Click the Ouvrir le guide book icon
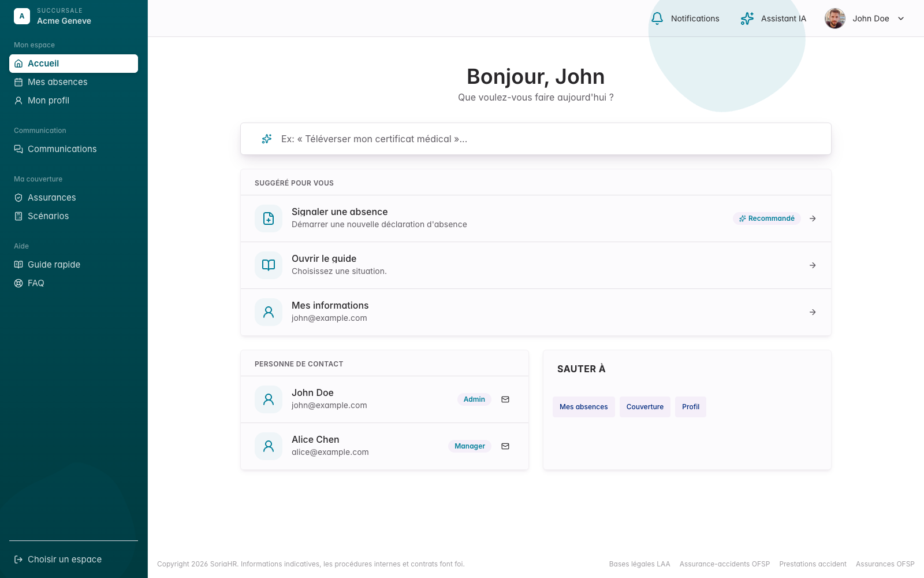Viewport: 924px width, 578px height. pyautogui.click(x=269, y=265)
